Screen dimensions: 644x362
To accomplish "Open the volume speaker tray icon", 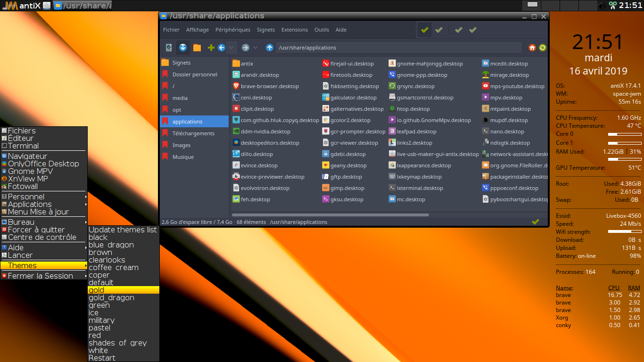I will (601, 6).
